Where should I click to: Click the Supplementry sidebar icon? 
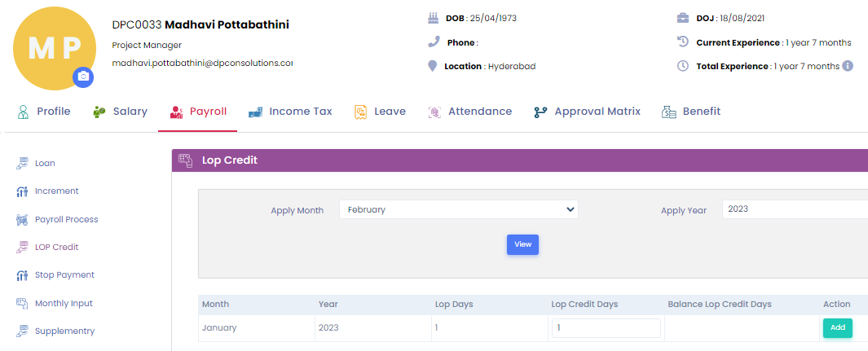[x=22, y=331]
